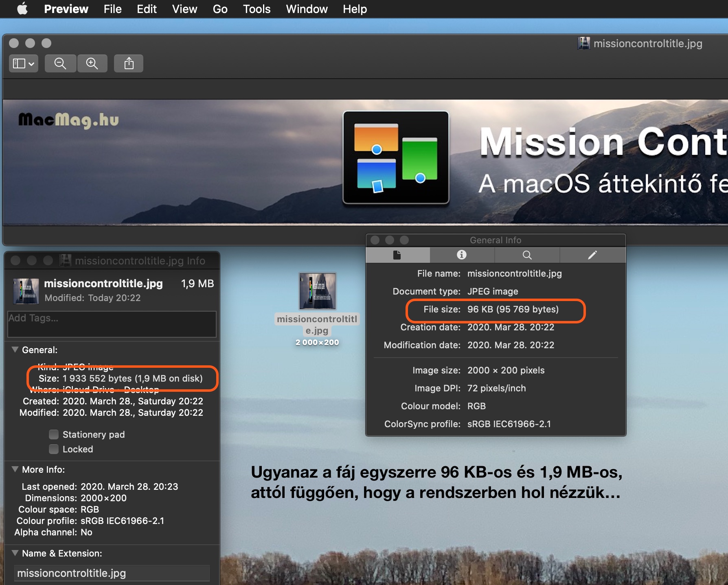Viewport: 728px width, 585px height.
Task: Open the sidebar view dropdown in Preview toolbar
Action: [x=24, y=63]
